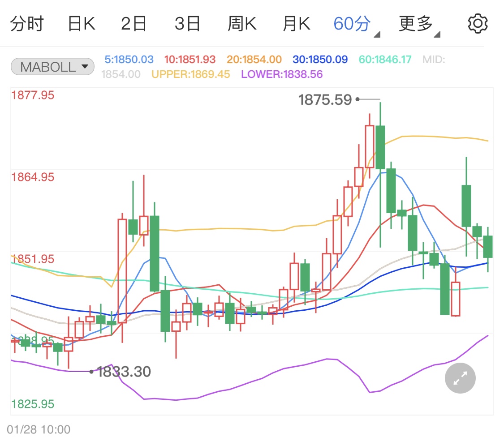
Task: Toggle the MID band label display
Action: click(x=433, y=59)
